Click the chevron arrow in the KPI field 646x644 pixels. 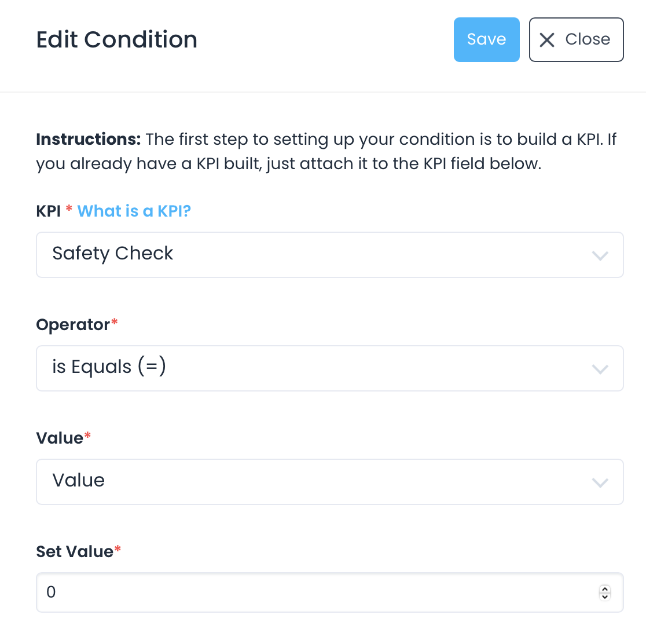(600, 255)
